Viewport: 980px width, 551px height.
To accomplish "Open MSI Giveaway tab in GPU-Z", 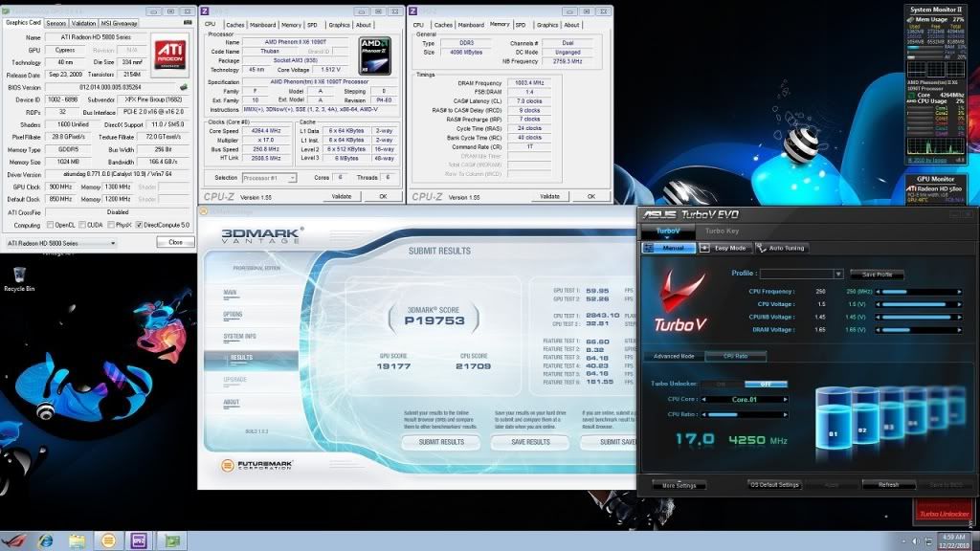I will click(120, 23).
